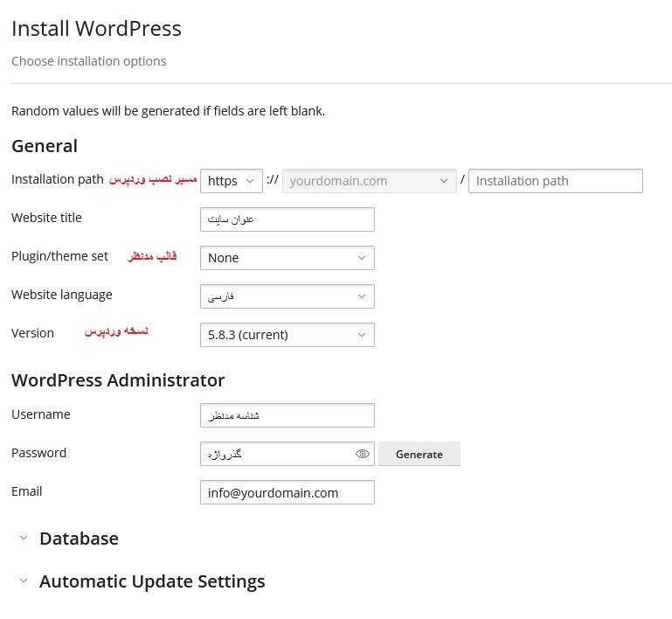Focus the Email field with info@yourdomain.com
This screenshot has width=672, height=619.
point(287,492)
